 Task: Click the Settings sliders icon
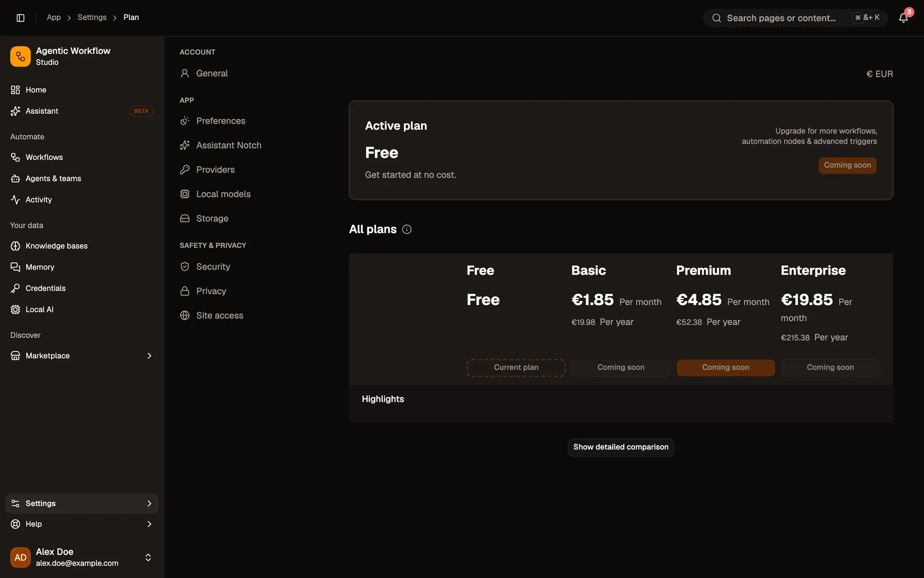click(x=15, y=504)
